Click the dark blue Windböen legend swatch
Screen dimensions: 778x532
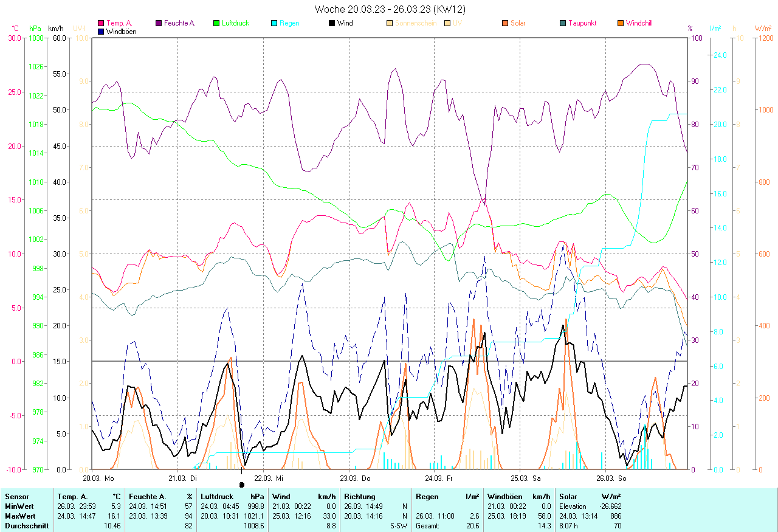click(101, 31)
